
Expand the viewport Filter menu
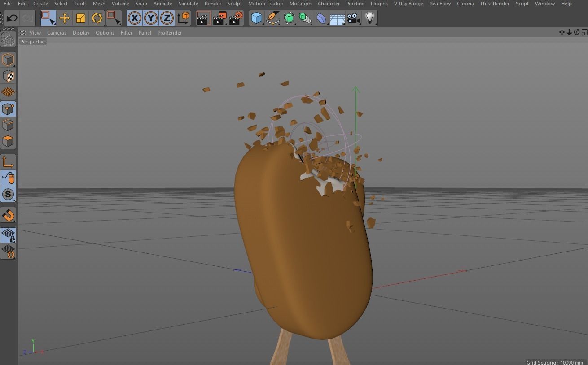127,33
